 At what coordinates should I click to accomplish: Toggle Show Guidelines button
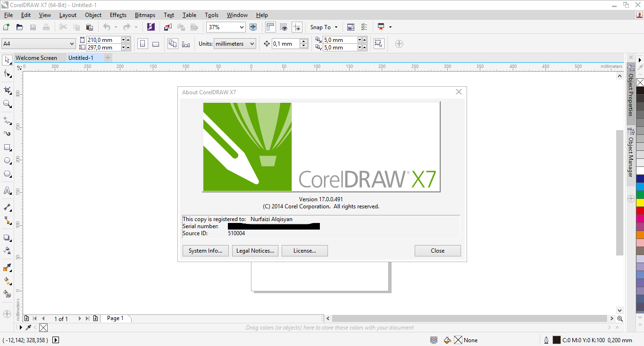297,27
